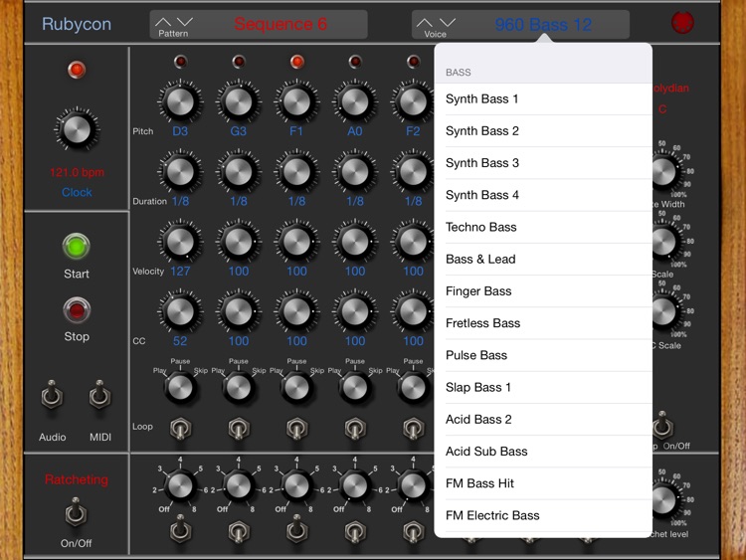Select Acid Bass 2 voice

tap(543, 419)
